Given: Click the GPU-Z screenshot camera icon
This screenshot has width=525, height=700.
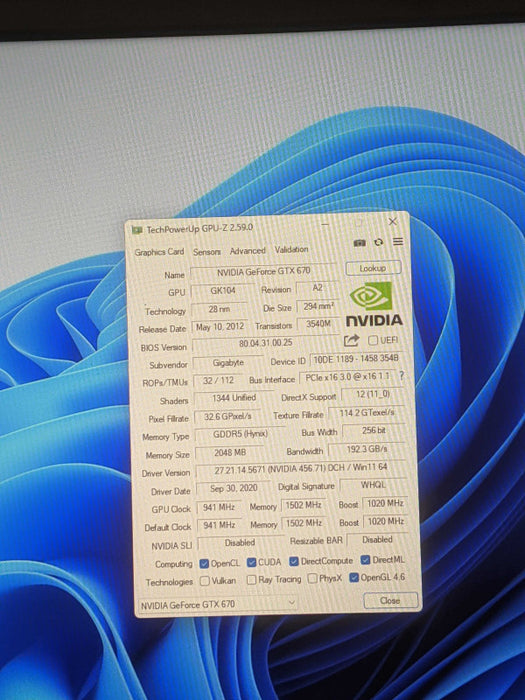Looking at the screenshot, I should (359, 243).
